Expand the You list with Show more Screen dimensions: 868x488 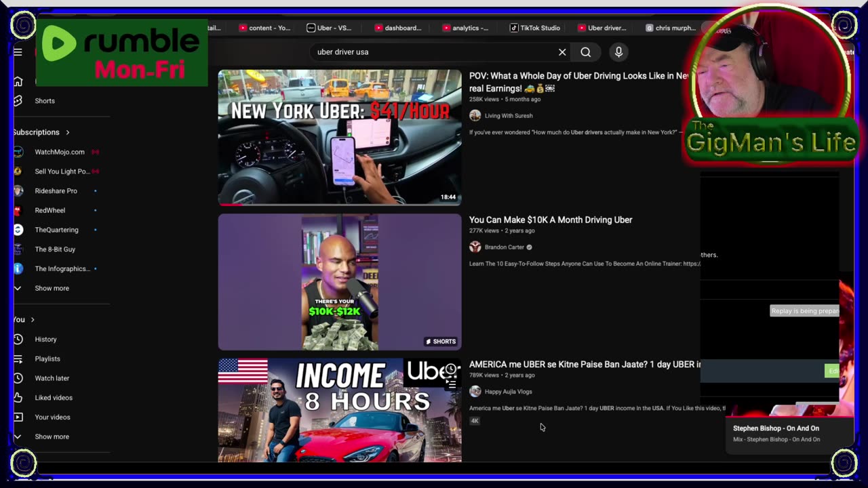pos(52,436)
